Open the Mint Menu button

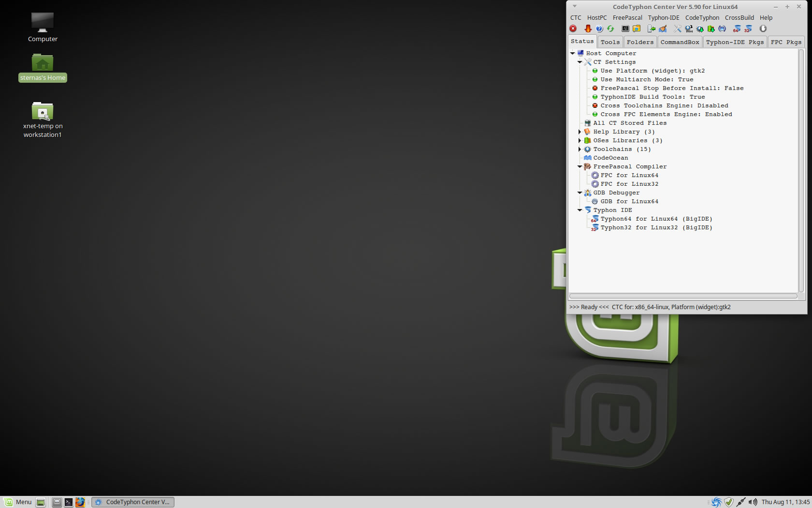pyautogui.click(x=18, y=502)
